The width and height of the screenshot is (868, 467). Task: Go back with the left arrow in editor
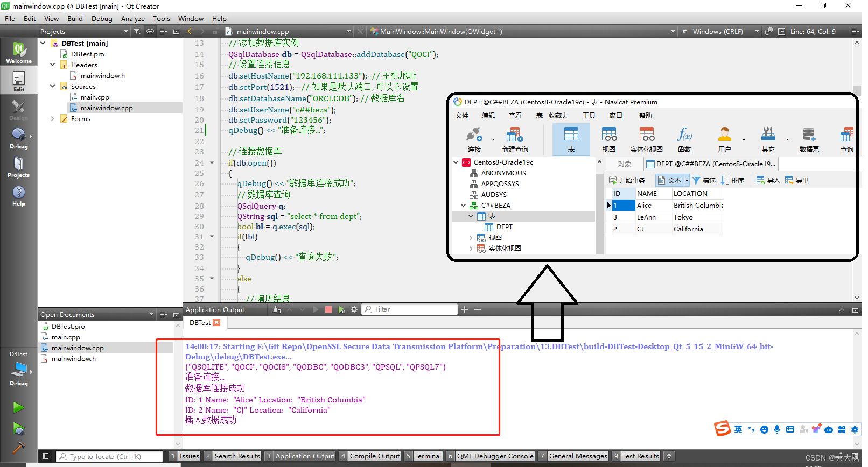190,31
